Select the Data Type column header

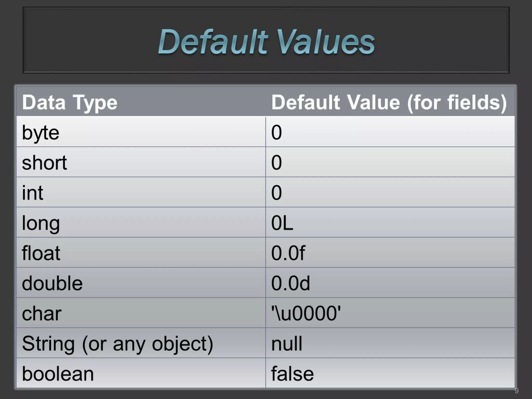pos(70,102)
